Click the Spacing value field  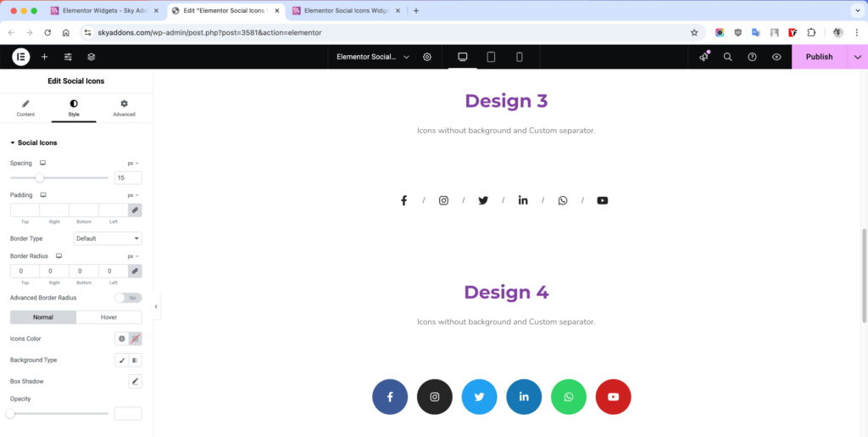click(x=128, y=178)
